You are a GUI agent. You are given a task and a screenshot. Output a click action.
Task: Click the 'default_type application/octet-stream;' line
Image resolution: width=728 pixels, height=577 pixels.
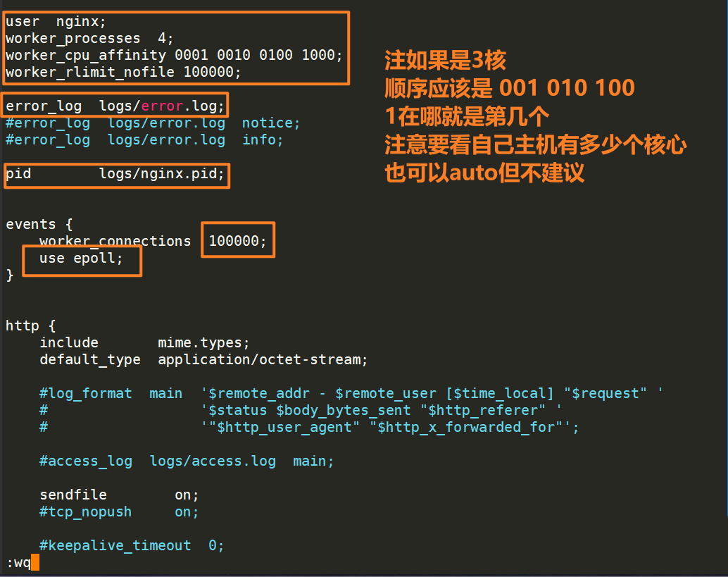coord(203,359)
